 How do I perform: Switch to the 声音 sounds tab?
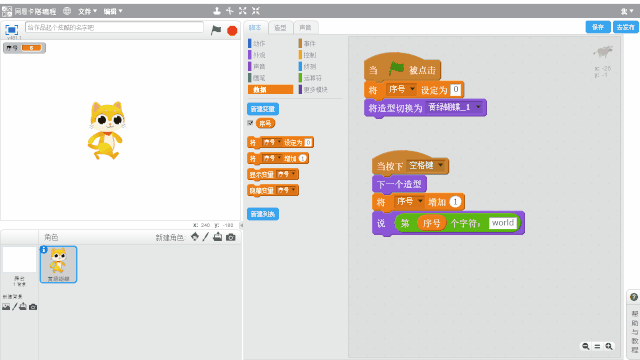[x=305, y=27]
